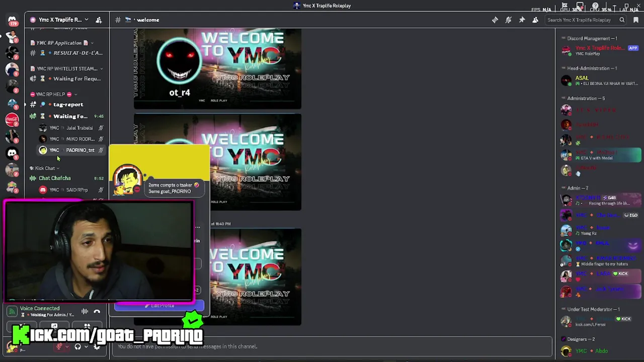The width and height of the screenshot is (644, 362).
Task: Open designer member YMC Abdo
Action: [600, 351]
